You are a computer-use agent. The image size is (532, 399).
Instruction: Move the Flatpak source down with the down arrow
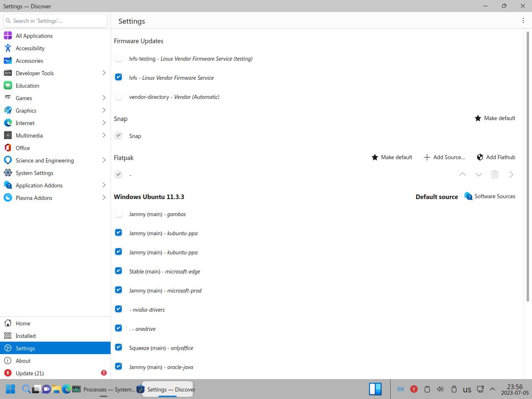(x=478, y=175)
